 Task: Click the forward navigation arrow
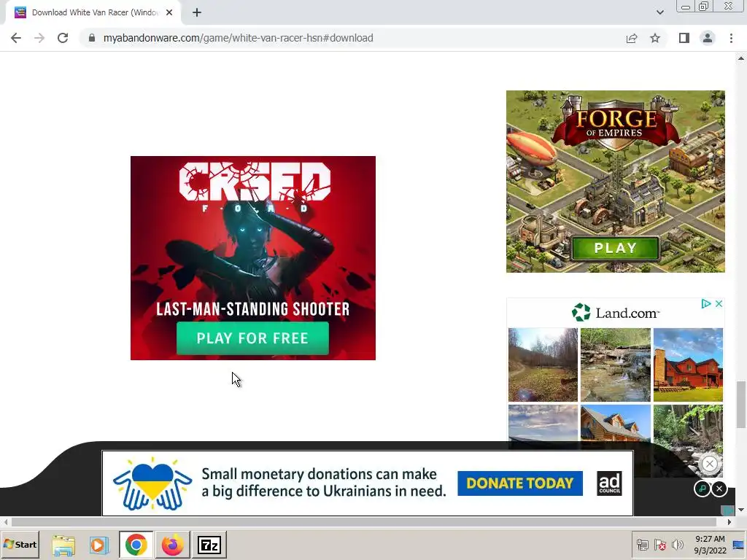tap(39, 38)
